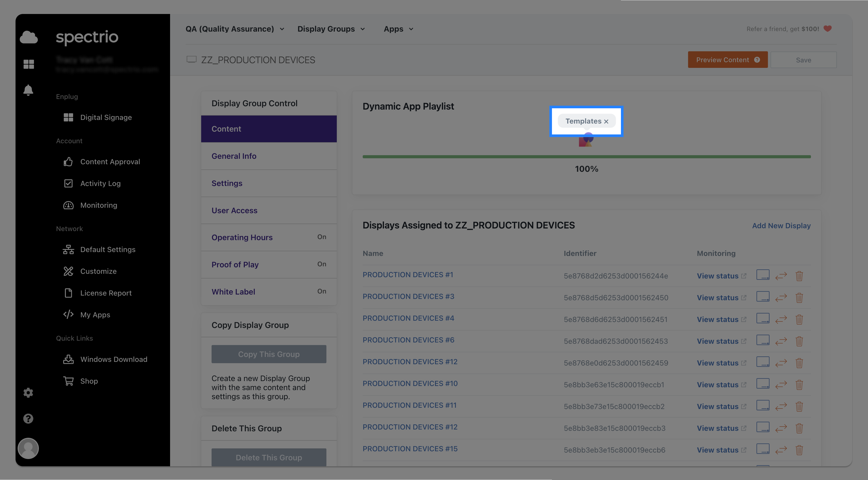Go to Digital Signage in sidebar

(x=97, y=118)
